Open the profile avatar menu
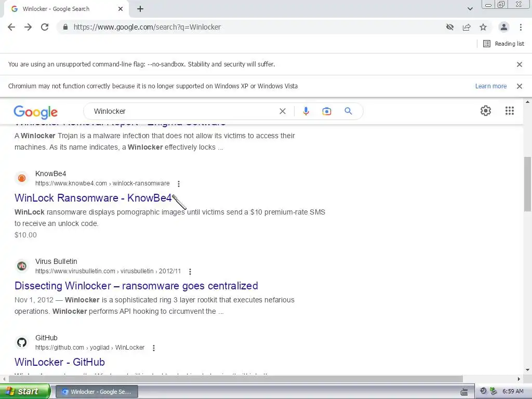This screenshot has width=532, height=399. click(504, 27)
